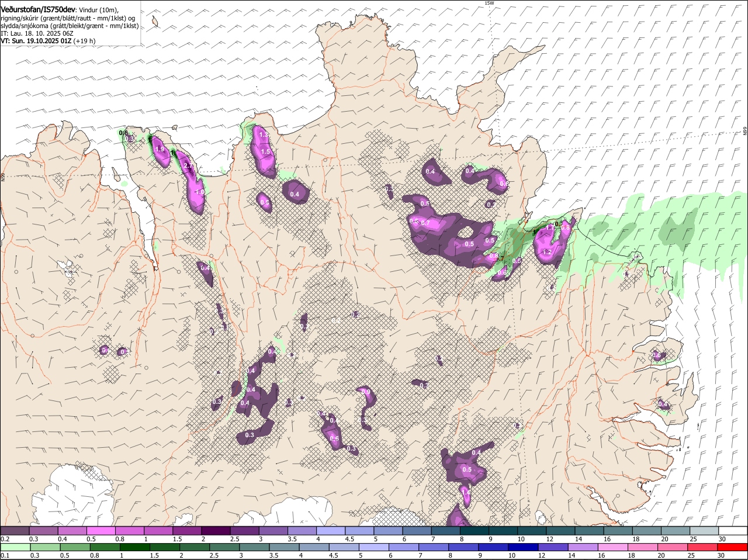Select the 0.8 swatch in the lower green legend

(x=105, y=547)
